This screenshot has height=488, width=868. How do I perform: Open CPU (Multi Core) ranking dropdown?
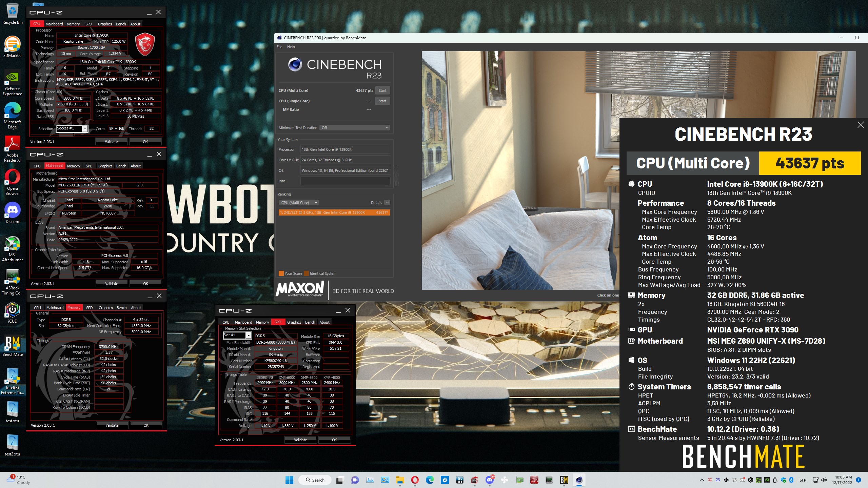pos(299,203)
